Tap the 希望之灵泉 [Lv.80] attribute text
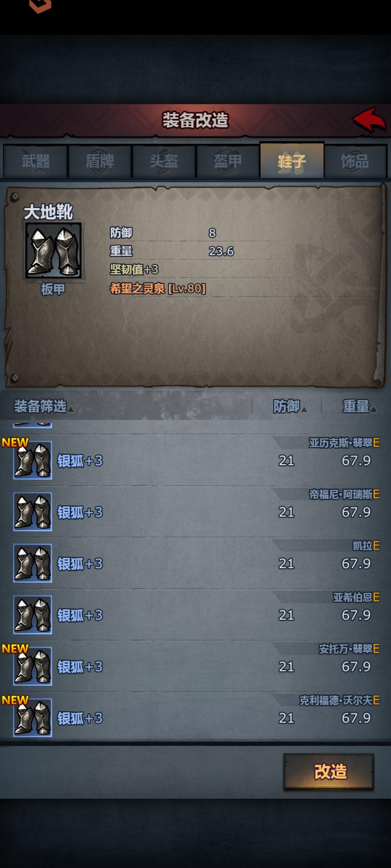Viewport: 391px width, 868px height. (x=158, y=289)
